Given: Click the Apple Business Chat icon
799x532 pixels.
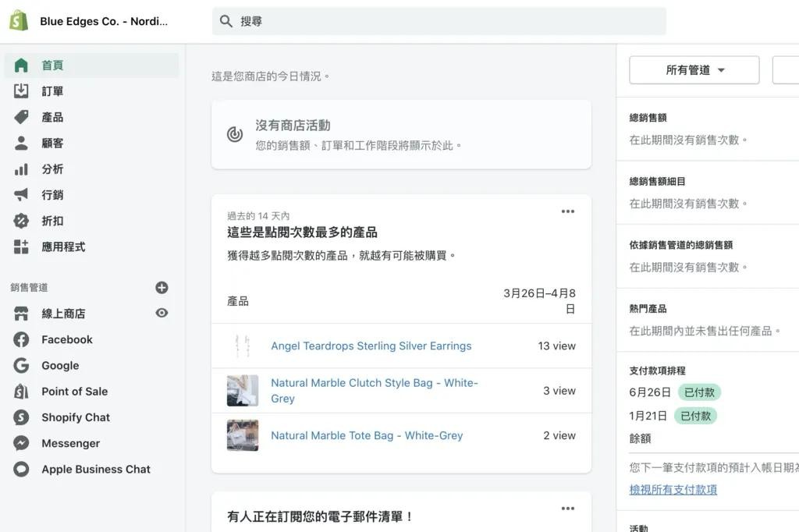Looking at the screenshot, I should click(21, 469).
